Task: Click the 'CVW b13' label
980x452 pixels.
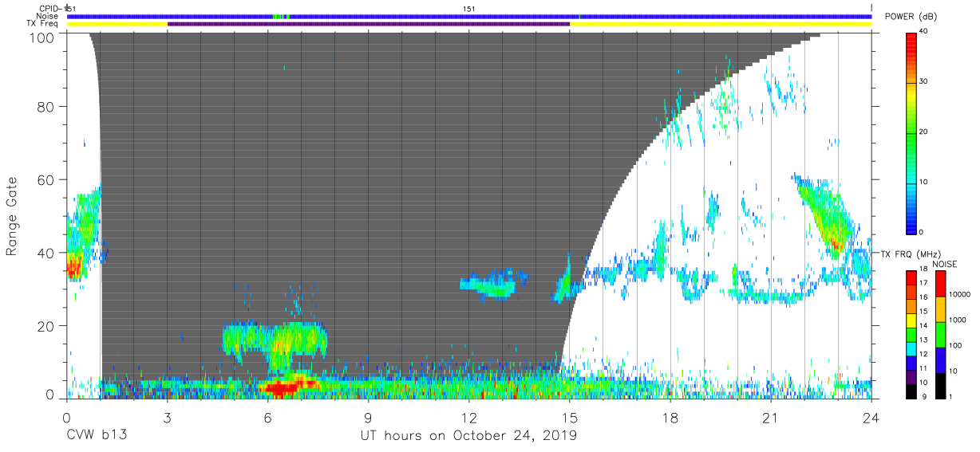Action: point(97,436)
